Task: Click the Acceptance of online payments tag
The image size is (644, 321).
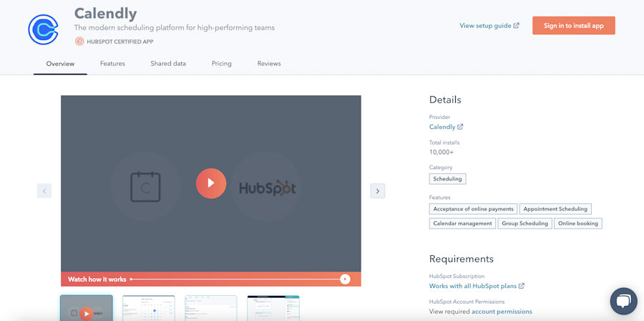Action: point(473,209)
